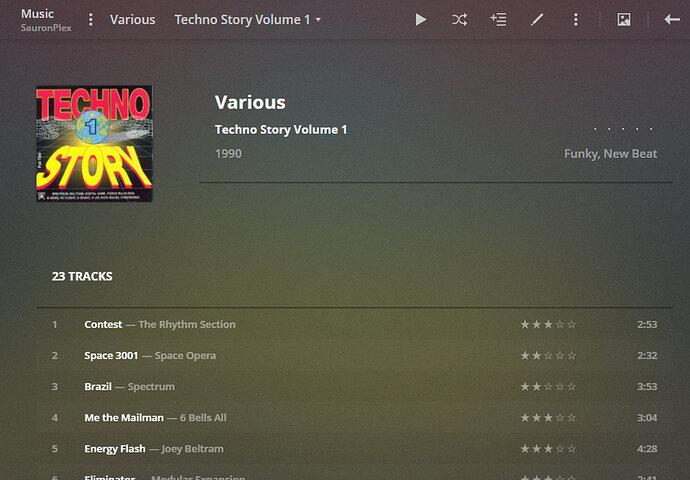Open the artwork picture icon

coord(624,20)
